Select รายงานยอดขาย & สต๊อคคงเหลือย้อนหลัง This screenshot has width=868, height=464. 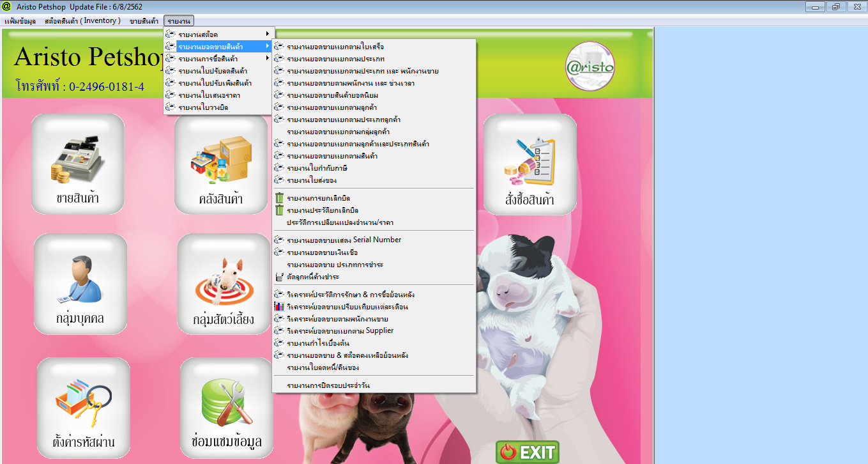click(x=374, y=355)
